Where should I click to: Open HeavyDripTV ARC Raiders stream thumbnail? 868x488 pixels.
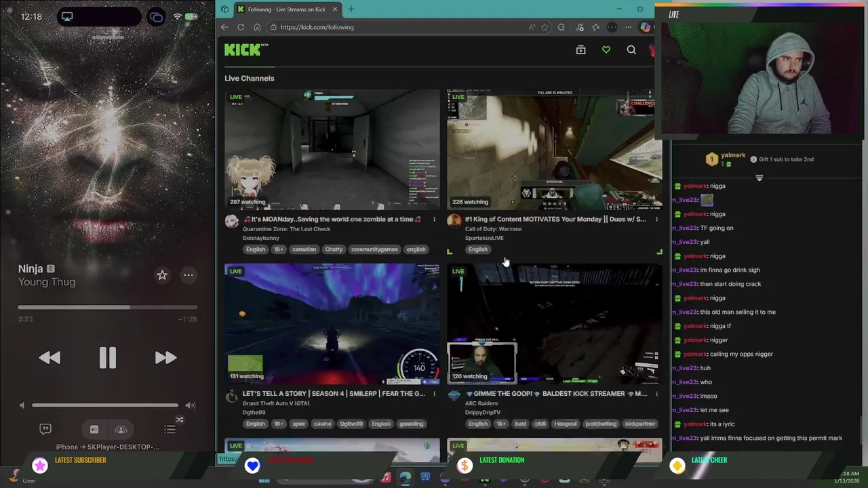coord(555,324)
